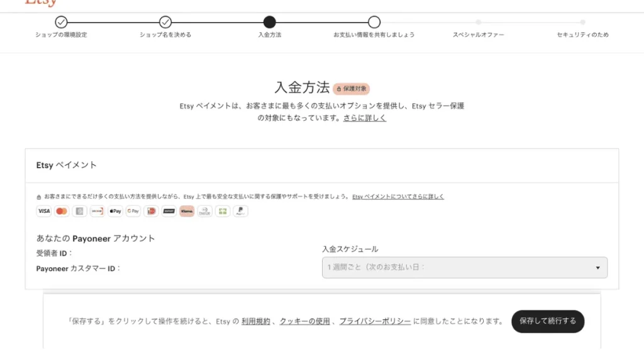Click the Google Pay icon
The width and height of the screenshot is (644, 352).
click(133, 211)
